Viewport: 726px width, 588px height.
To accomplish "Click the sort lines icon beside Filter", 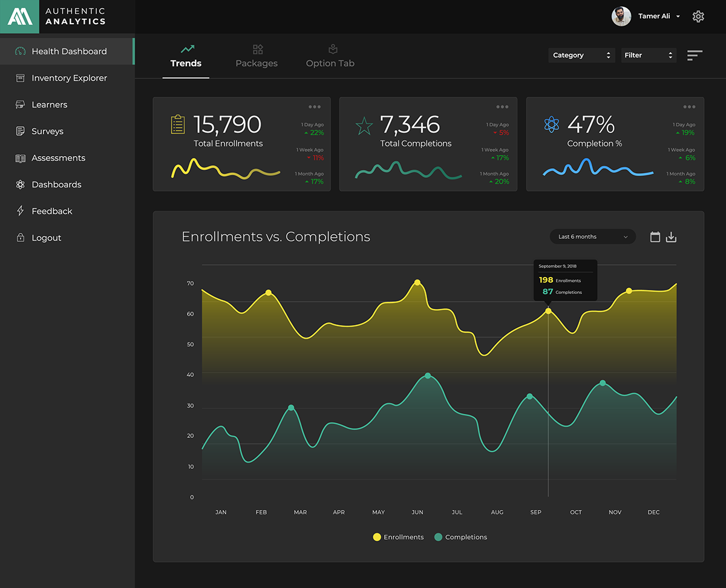I will tap(695, 55).
